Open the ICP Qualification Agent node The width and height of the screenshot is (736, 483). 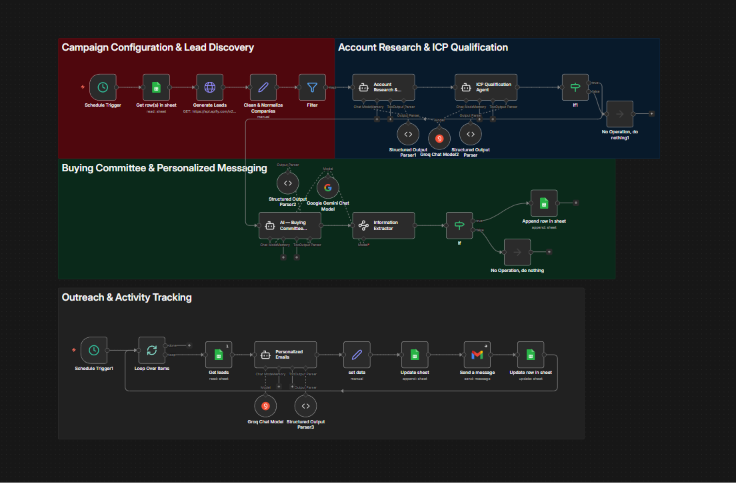[486, 87]
